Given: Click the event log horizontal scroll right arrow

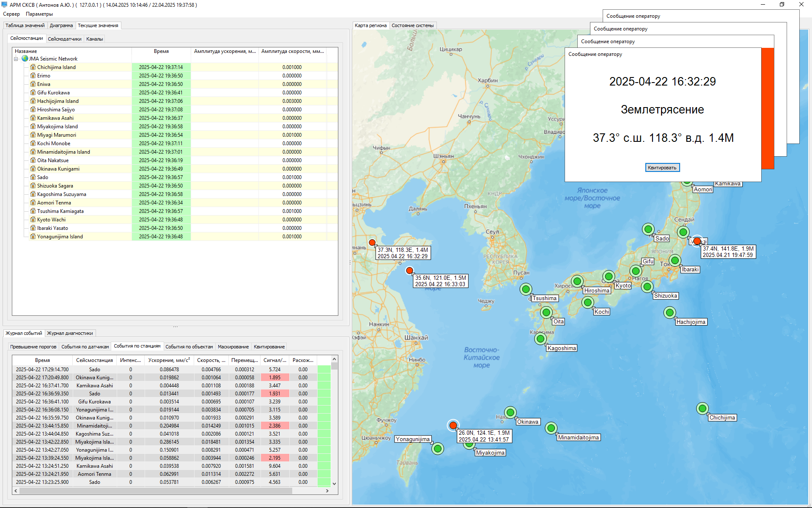Looking at the screenshot, I should click(x=327, y=491).
